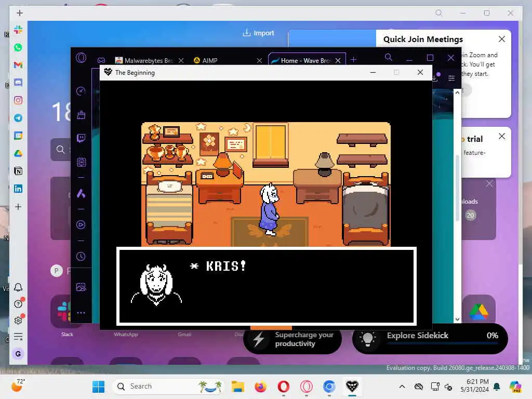This screenshot has width=532, height=399.
Task: Open the Deltarune game taskbar icon
Action: pyautogui.click(x=352, y=387)
